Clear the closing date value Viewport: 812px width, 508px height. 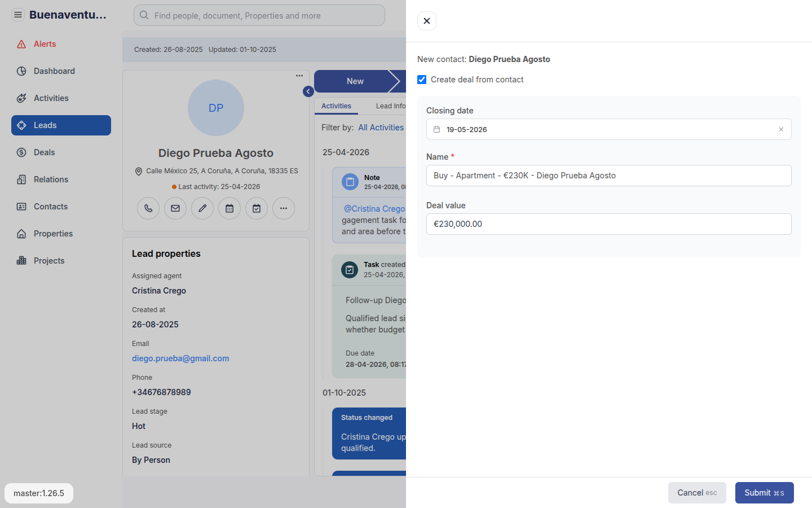pyautogui.click(x=781, y=129)
